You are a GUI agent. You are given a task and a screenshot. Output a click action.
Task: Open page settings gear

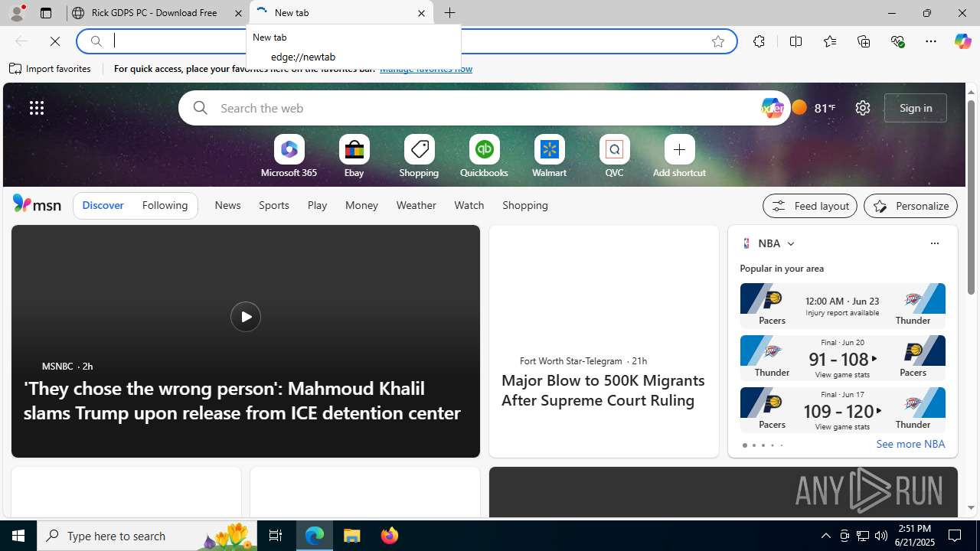pyautogui.click(x=863, y=108)
